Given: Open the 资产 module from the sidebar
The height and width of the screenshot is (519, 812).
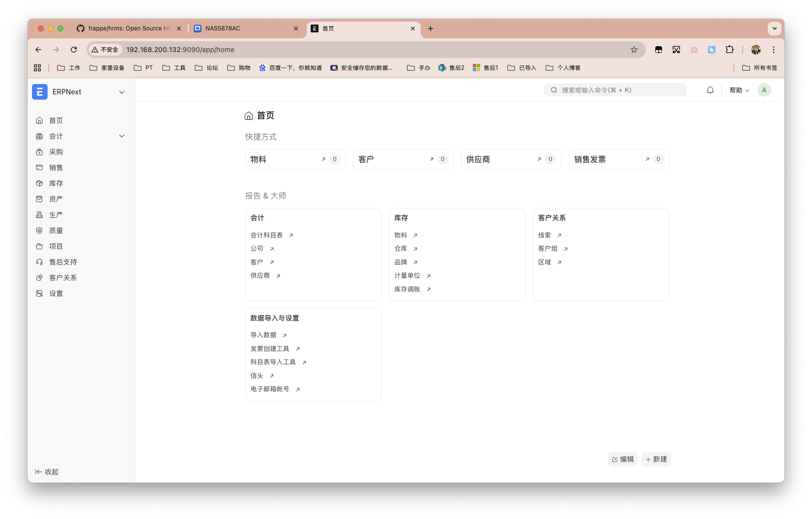Looking at the screenshot, I should [x=56, y=199].
